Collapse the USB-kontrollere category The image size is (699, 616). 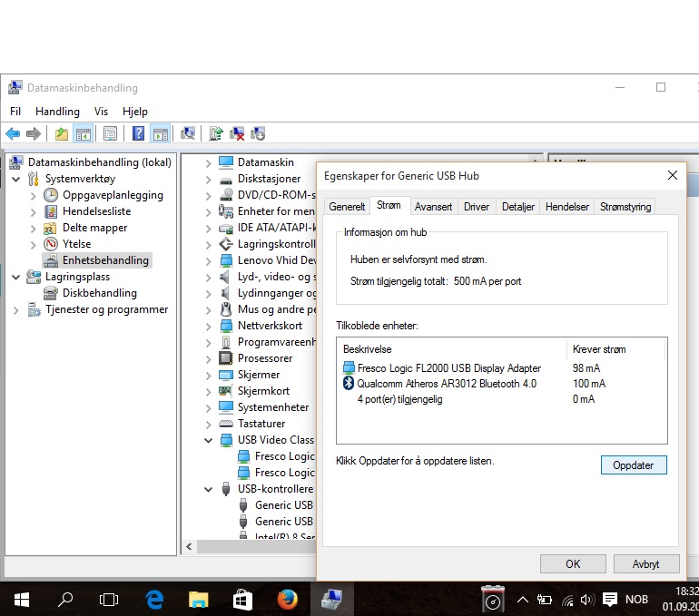208,490
